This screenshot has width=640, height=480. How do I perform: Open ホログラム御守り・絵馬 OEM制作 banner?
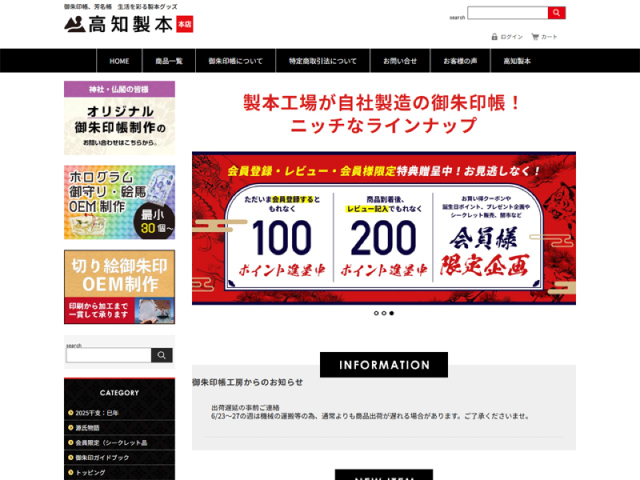click(120, 202)
